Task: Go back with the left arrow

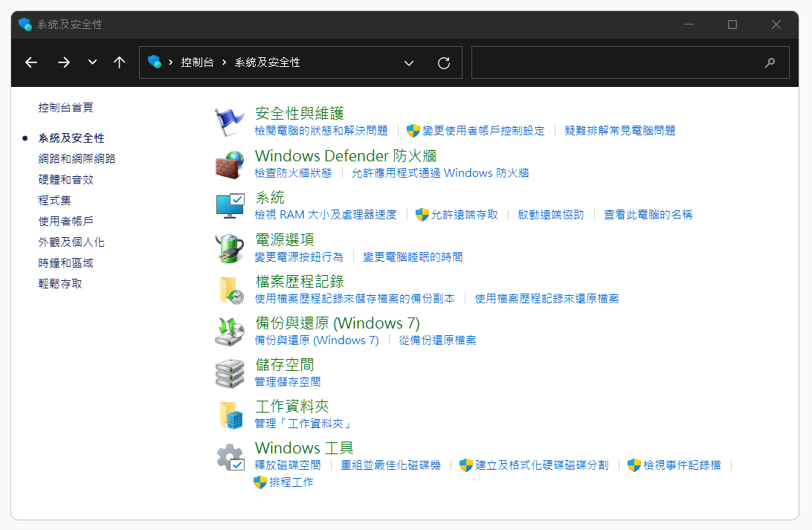Action: (31, 62)
